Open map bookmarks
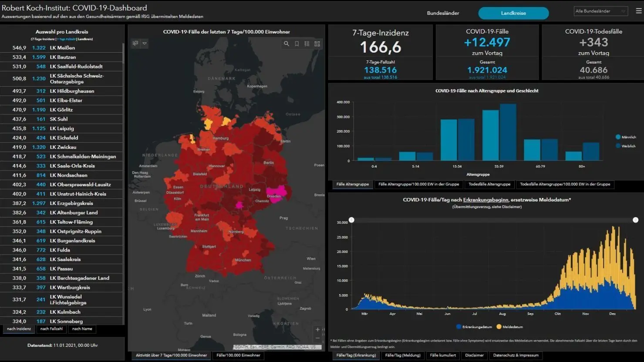Screen dimensions: 644x362 (x=297, y=44)
